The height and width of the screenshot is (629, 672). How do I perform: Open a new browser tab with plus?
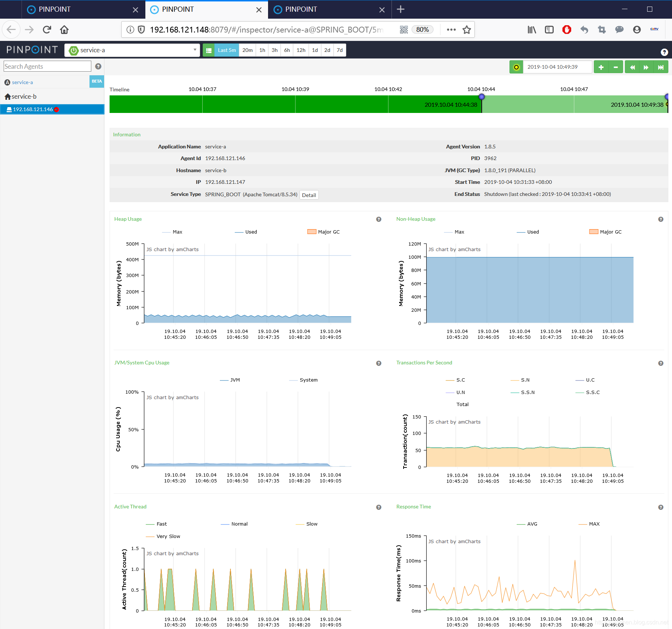[401, 10]
